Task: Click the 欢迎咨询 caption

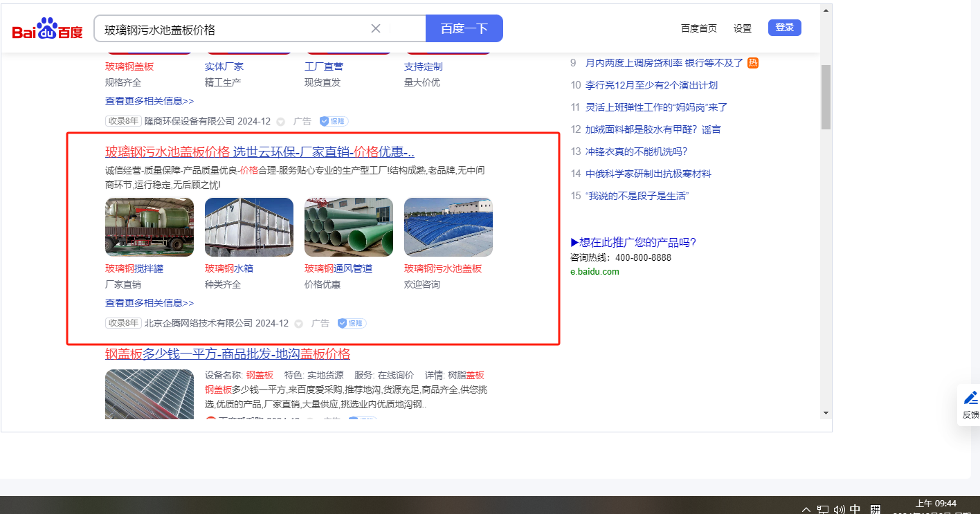Action: (x=422, y=284)
